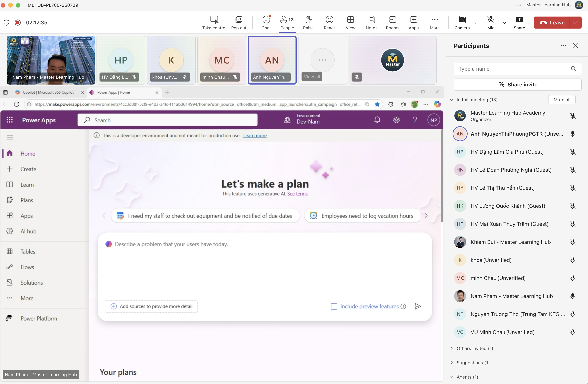The image size is (588, 384).
Task: Collapse the Power Apps hamburger navigation
Action: (10, 137)
